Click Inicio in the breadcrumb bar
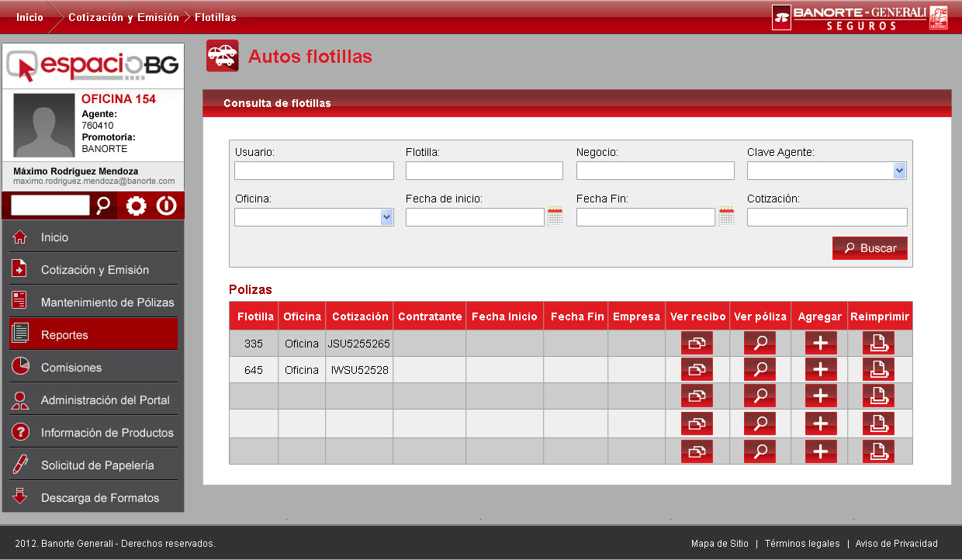This screenshot has height=560, width=962. pos(30,17)
